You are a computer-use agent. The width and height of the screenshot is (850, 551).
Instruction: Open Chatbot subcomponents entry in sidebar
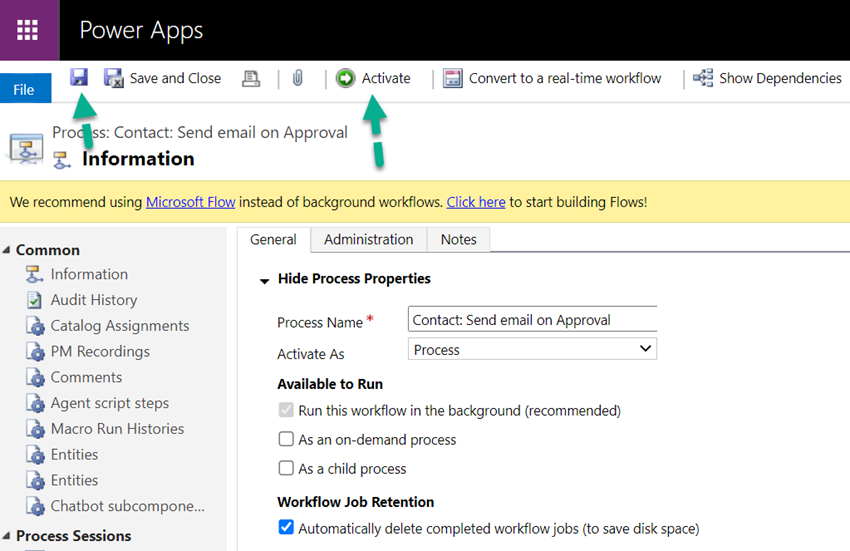tap(127, 507)
